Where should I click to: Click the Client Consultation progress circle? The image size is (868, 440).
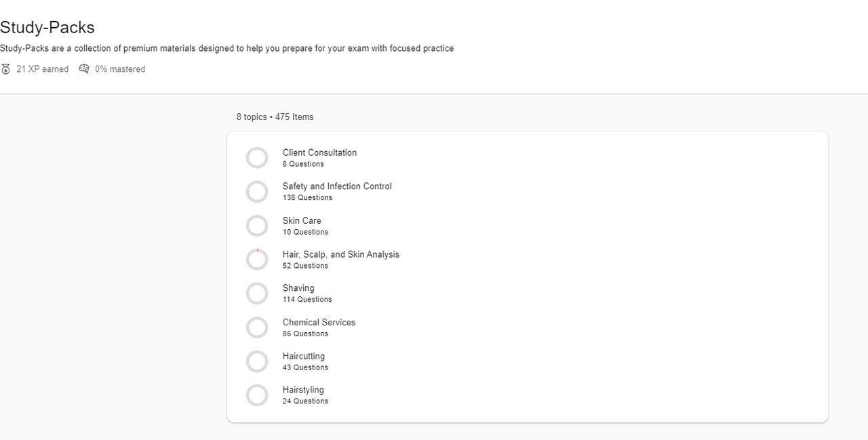257,158
